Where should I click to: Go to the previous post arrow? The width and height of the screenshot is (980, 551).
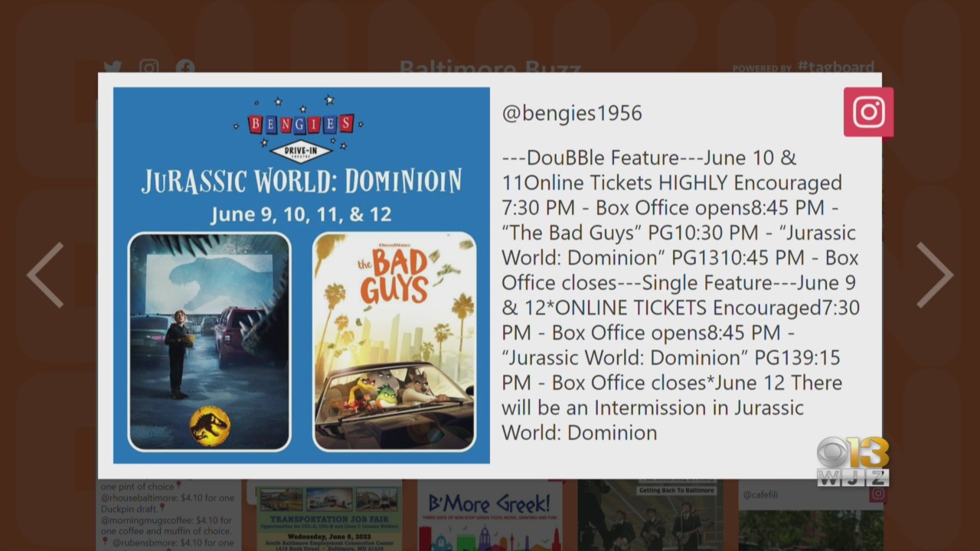(x=45, y=275)
